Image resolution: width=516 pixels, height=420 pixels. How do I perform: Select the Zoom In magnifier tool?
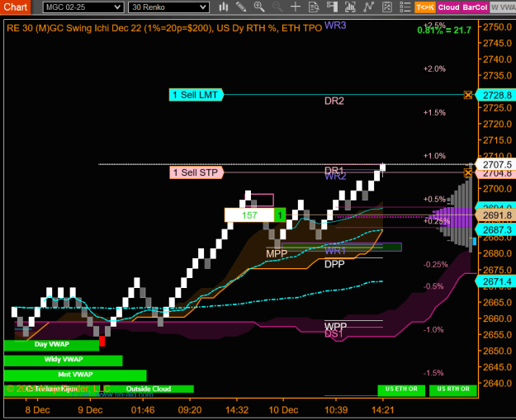tap(259, 7)
